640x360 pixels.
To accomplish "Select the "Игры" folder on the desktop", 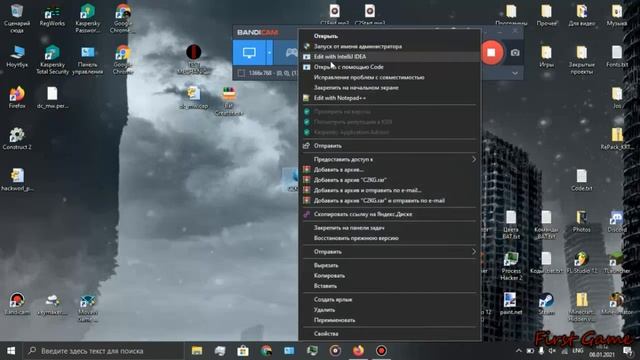I will (546, 56).
